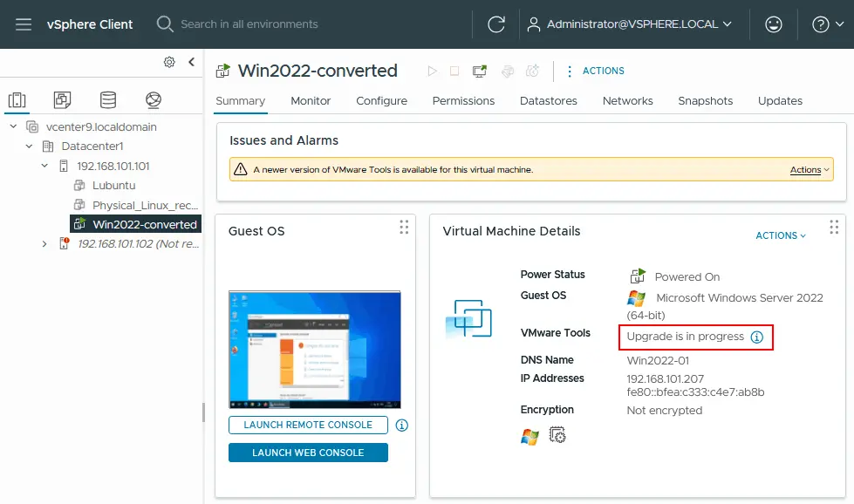Screen dimensions: 854x504
Task: Click Windows logo beside Microsoft Windows Server 2022
Action: [636, 298]
